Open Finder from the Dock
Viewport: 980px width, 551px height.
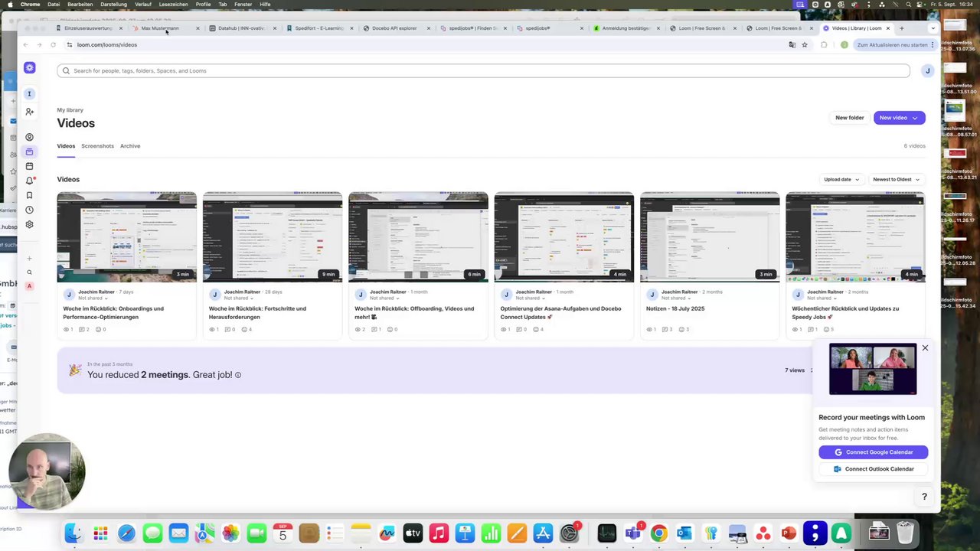(x=73, y=533)
